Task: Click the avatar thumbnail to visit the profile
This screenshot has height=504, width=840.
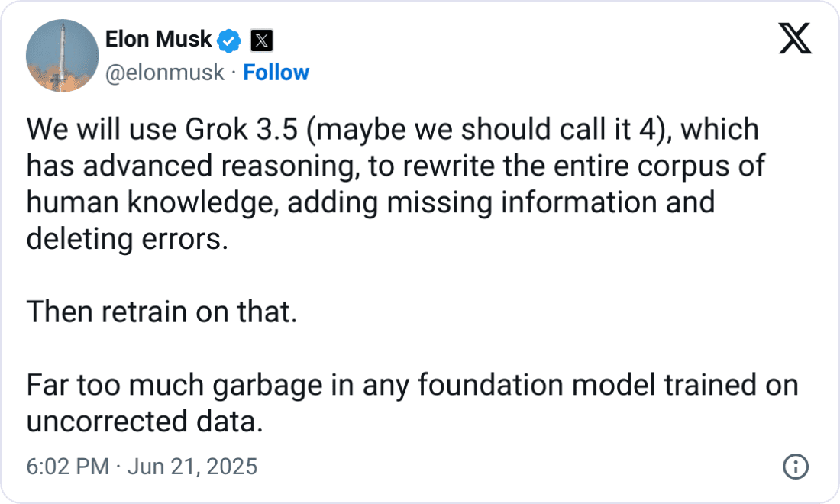Action: [62, 55]
